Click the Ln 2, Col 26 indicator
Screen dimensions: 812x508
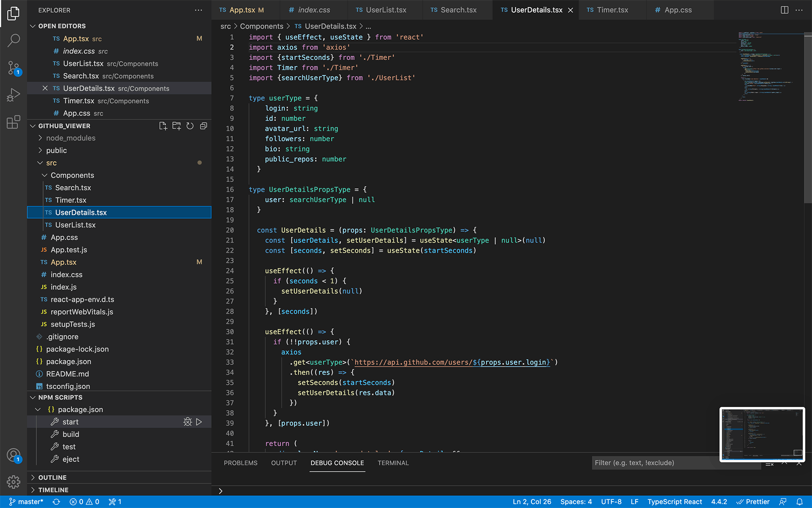532,502
